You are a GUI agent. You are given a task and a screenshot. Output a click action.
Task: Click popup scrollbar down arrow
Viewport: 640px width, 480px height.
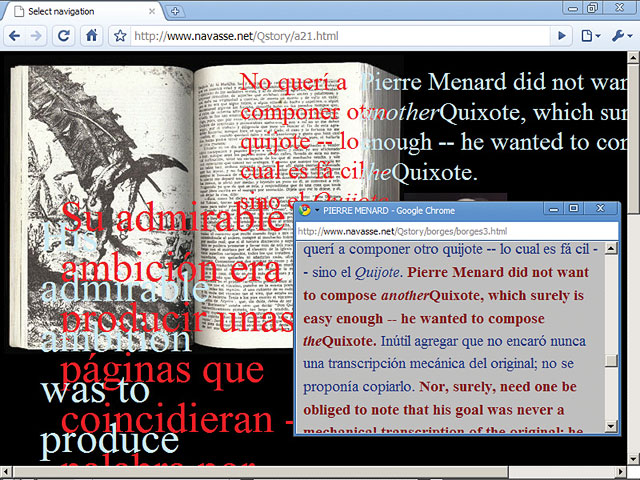[x=611, y=427]
